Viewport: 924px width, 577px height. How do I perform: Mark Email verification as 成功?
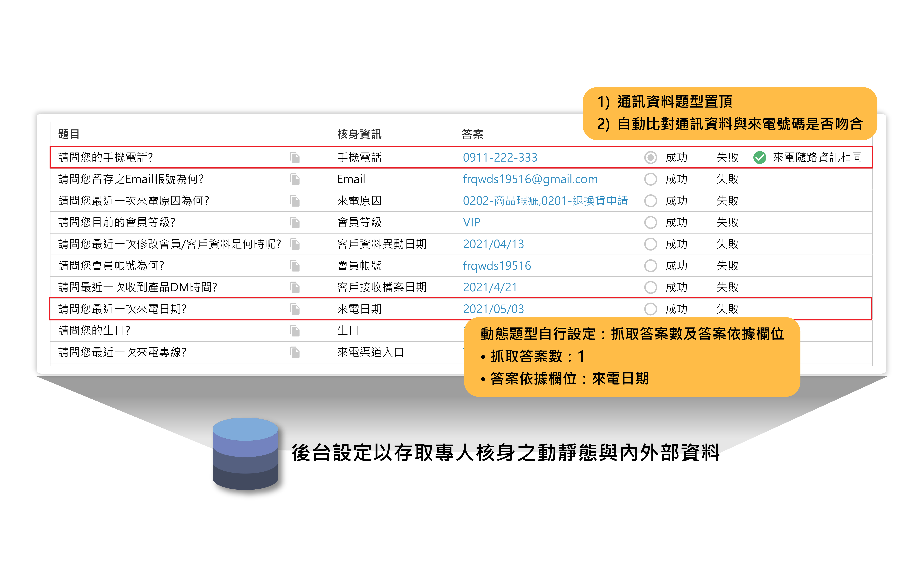(650, 179)
